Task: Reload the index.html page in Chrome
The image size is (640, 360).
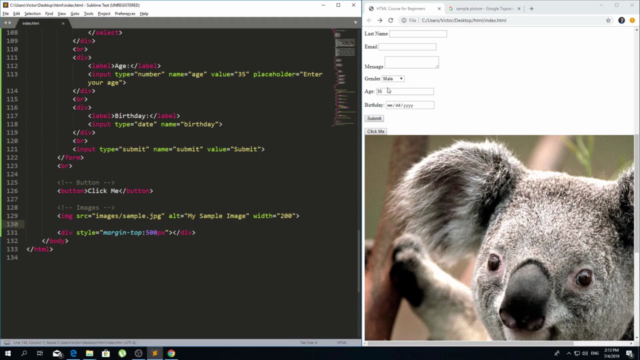Action: pos(391,20)
